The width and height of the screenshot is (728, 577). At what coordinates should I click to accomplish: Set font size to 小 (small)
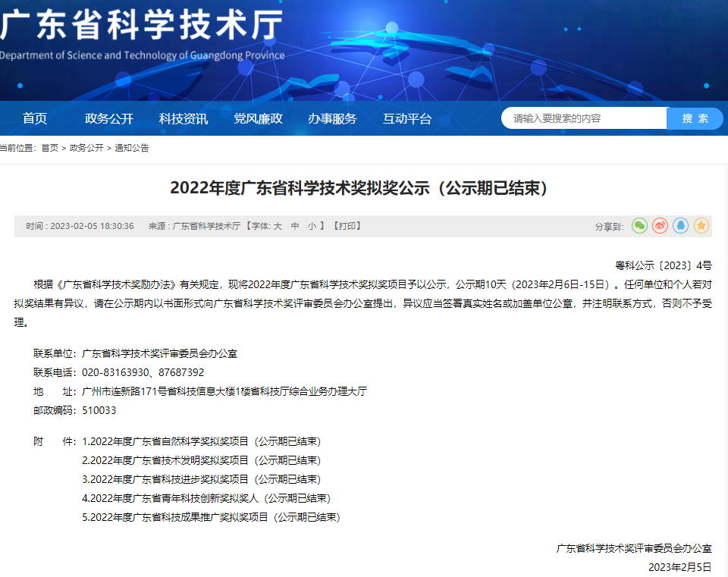[x=311, y=226]
